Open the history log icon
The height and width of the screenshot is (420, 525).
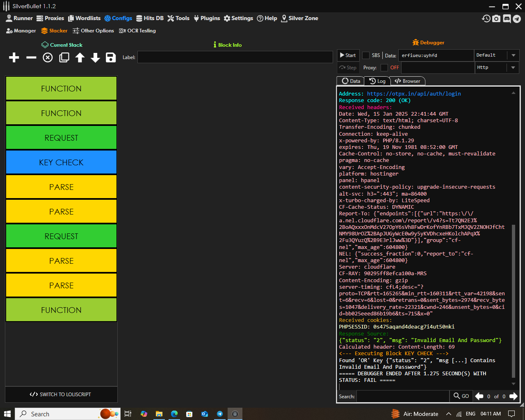click(486, 18)
